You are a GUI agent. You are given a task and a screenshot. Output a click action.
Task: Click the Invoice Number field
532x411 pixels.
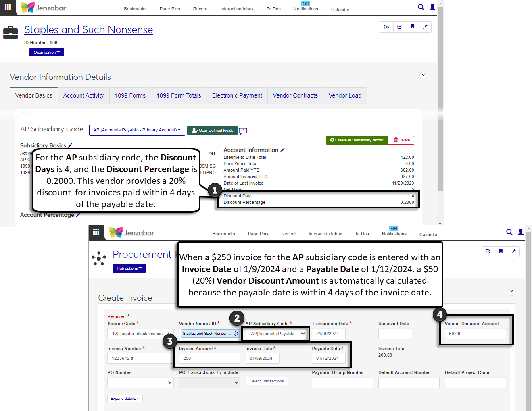tap(140, 358)
